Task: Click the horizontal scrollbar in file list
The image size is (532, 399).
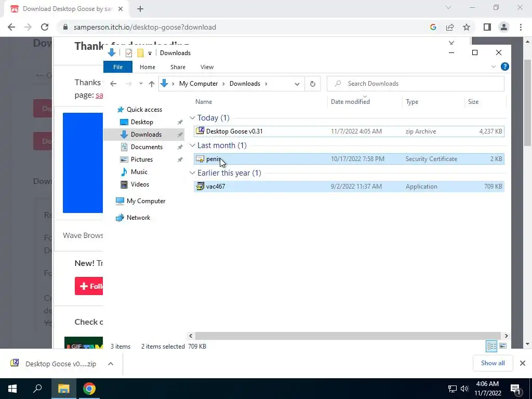Action: pyautogui.click(x=348, y=336)
